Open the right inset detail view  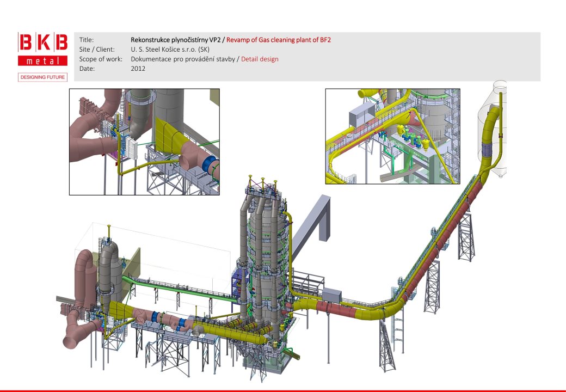coord(392,136)
